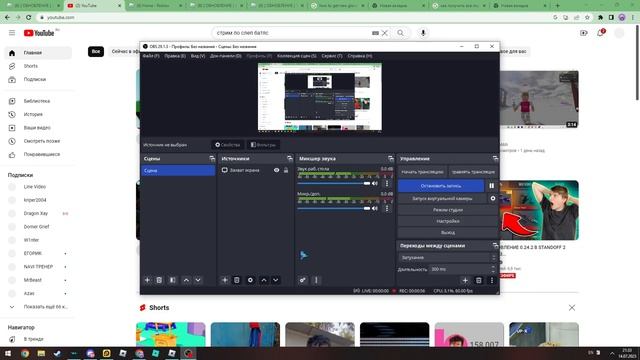Open YouTube create video icon
Screen dimensions: 640x360
pos(584,33)
